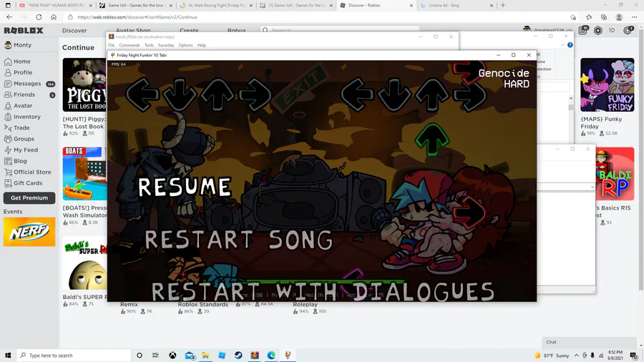
Task: Open the Help menu in WinRAR
Action: click(201, 45)
